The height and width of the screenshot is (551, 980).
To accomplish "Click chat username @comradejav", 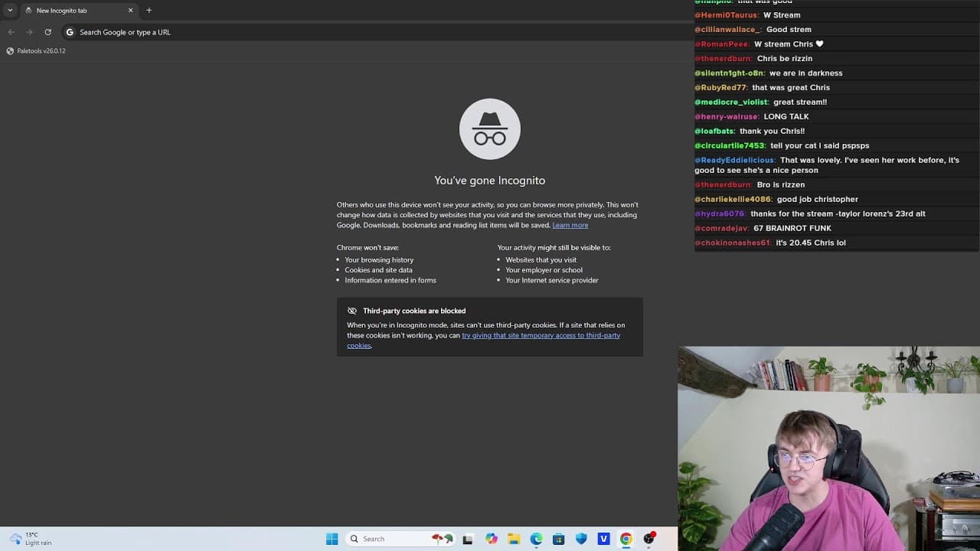I will click(722, 229).
